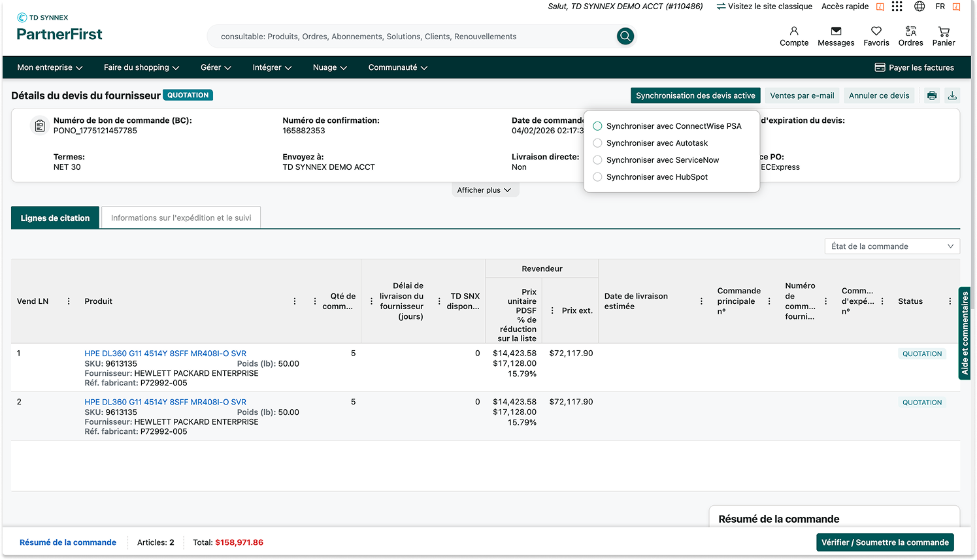Expand Intégrer menu
This screenshot has height=560, width=977.
click(x=272, y=67)
